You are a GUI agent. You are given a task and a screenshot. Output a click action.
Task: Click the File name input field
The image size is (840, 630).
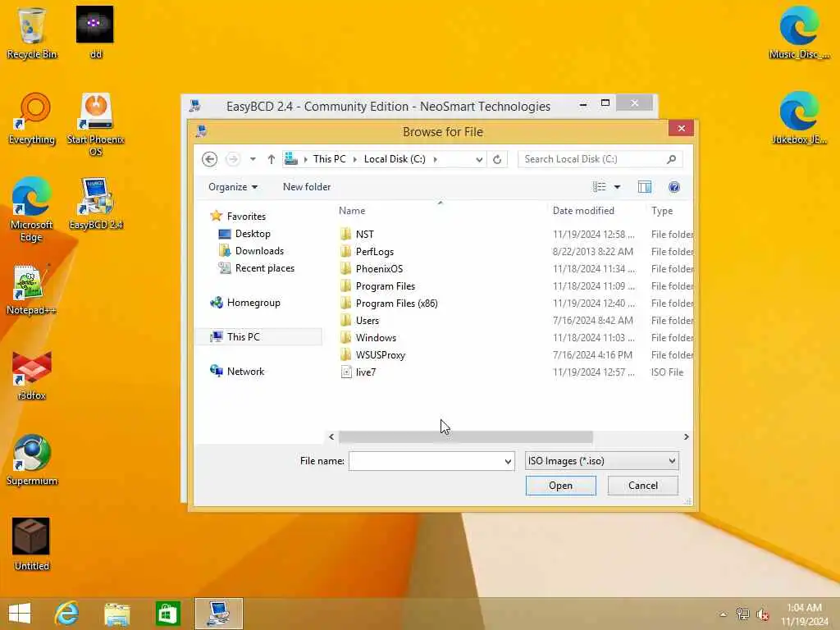(x=426, y=461)
